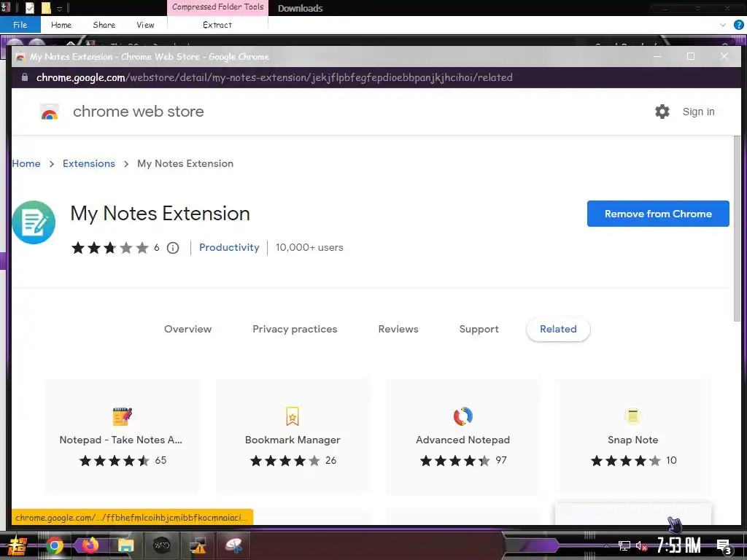This screenshot has width=747, height=560.
Task: Open the Snap Note extension title
Action: [632, 440]
